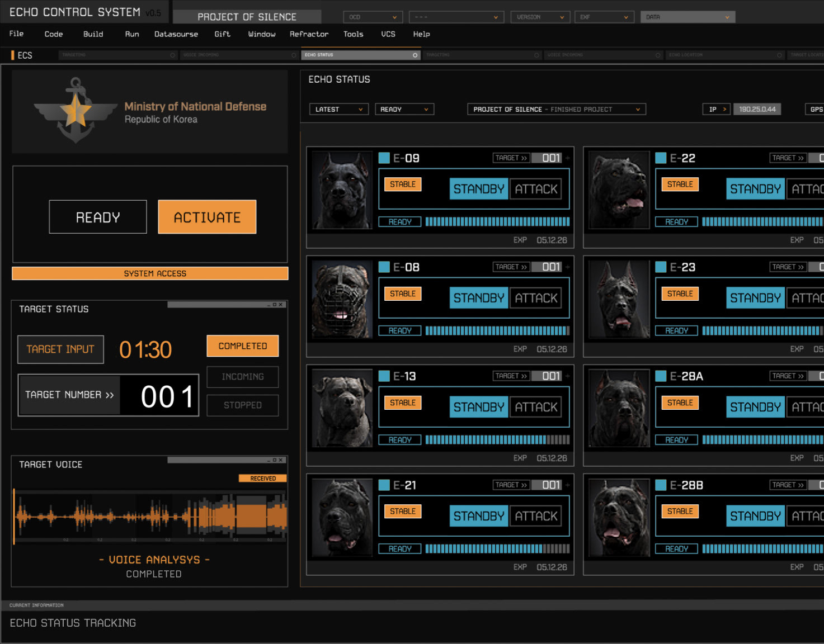The height and width of the screenshot is (644, 824).
Task: Click the blue square beside E-28A
Action: [661, 376]
